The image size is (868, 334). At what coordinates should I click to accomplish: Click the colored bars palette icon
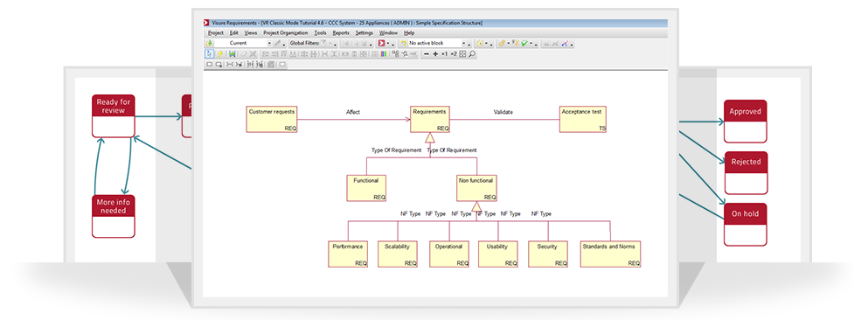(384, 53)
